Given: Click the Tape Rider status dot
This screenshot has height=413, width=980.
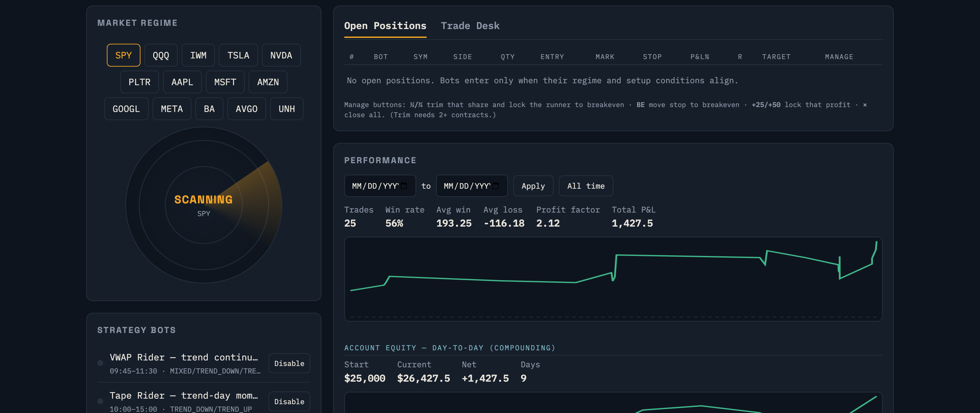Looking at the screenshot, I should [x=100, y=401].
